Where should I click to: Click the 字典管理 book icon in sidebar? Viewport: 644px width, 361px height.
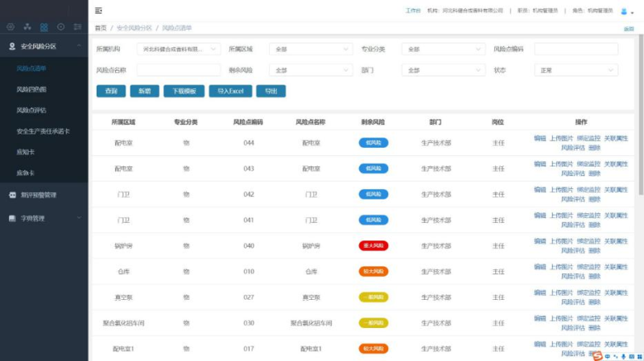coord(12,218)
